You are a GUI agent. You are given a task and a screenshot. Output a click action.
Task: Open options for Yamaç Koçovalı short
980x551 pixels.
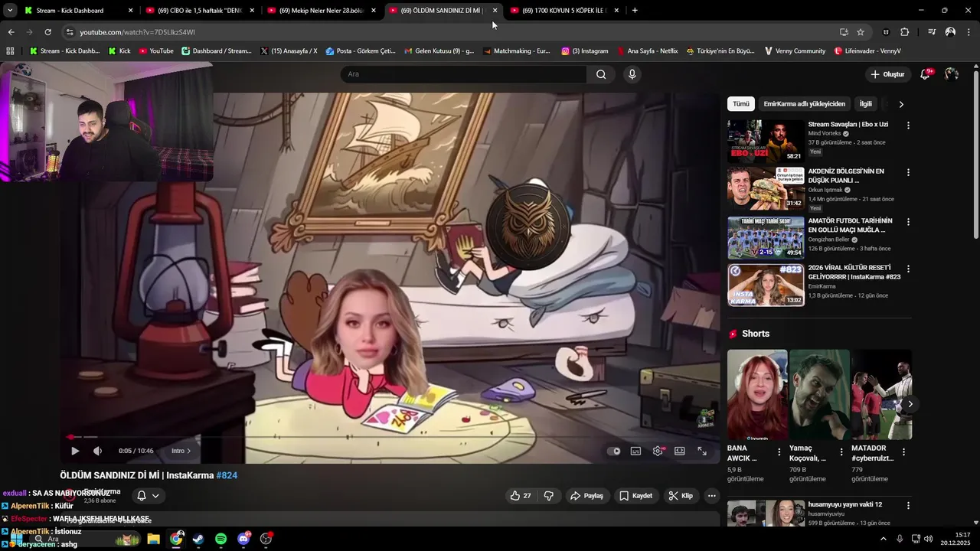point(841,452)
